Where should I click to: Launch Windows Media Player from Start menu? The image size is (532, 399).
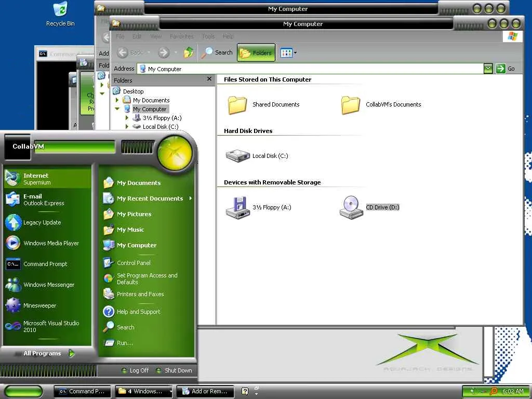pyautogui.click(x=47, y=243)
